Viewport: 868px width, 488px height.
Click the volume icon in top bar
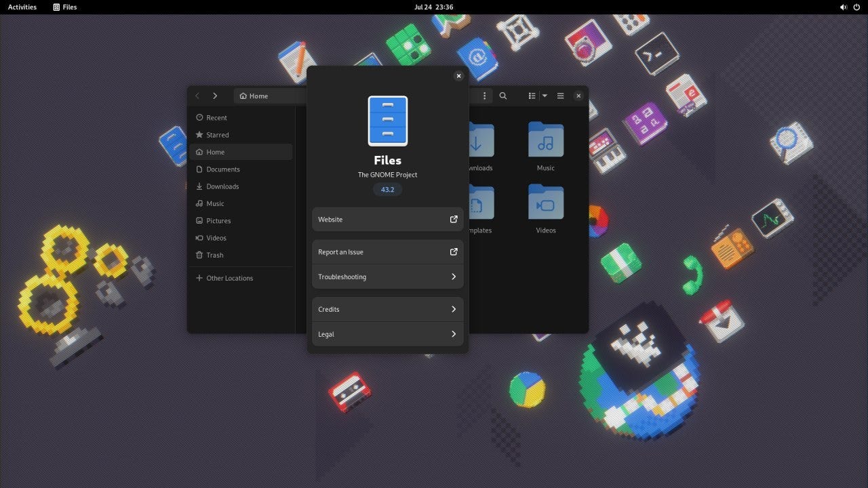coord(843,7)
